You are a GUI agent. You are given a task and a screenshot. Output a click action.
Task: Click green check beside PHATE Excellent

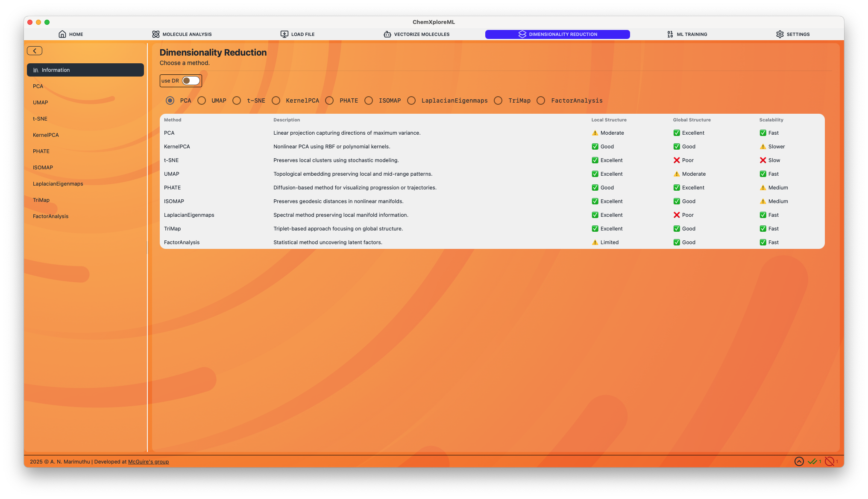(677, 188)
